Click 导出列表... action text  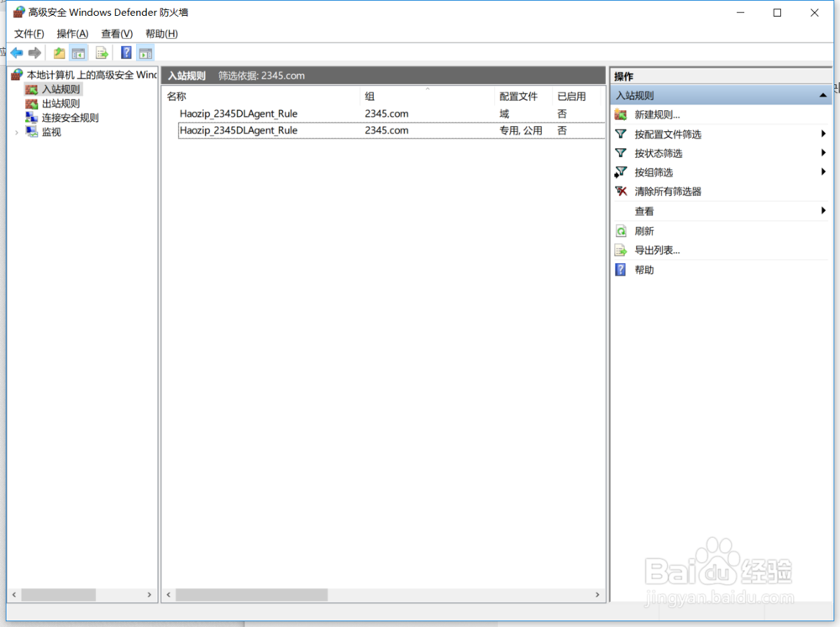pyautogui.click(x=657, y=250)
